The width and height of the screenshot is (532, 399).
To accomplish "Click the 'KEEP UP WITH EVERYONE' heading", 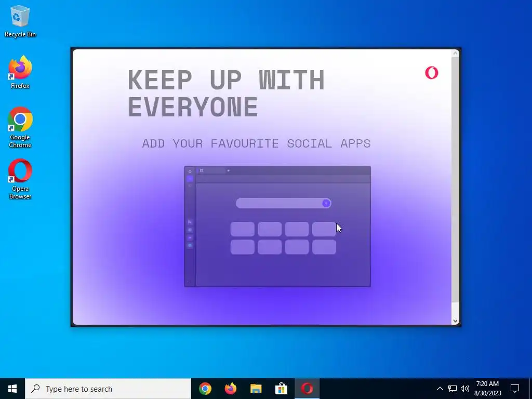I will (226, 93).
